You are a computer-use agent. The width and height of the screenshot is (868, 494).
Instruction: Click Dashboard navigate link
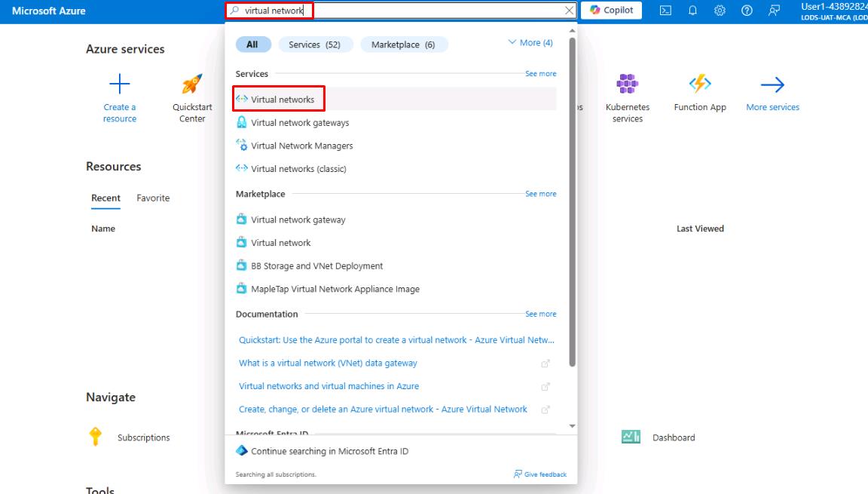tap(674, 437)
